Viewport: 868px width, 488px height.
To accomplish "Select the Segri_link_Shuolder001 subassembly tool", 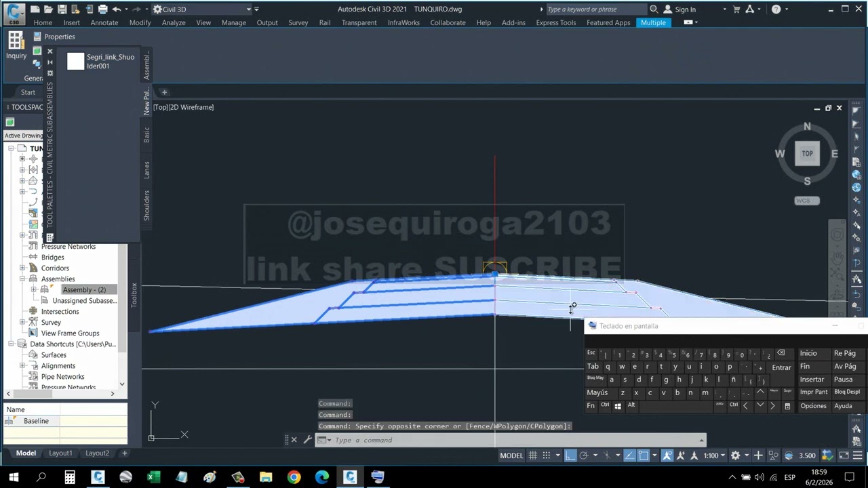I will point(102,62).
